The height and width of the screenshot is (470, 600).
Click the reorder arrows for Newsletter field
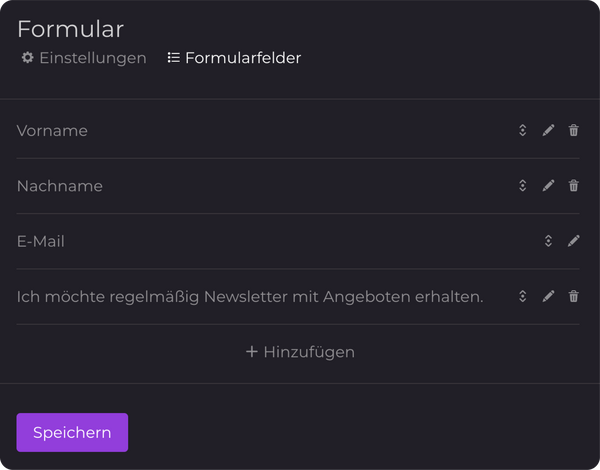pyautogui.click(x=522, y=296)
